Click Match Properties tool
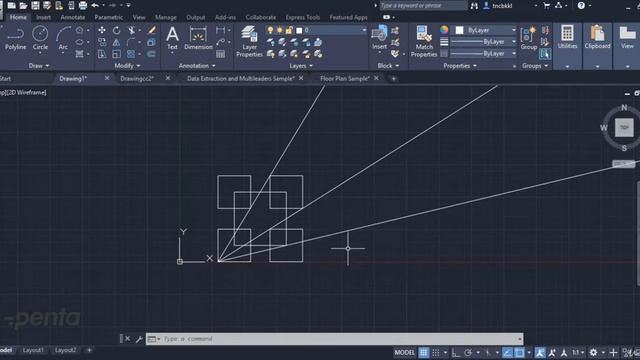The width and height of the screenshot is (640, 360). 424,41
